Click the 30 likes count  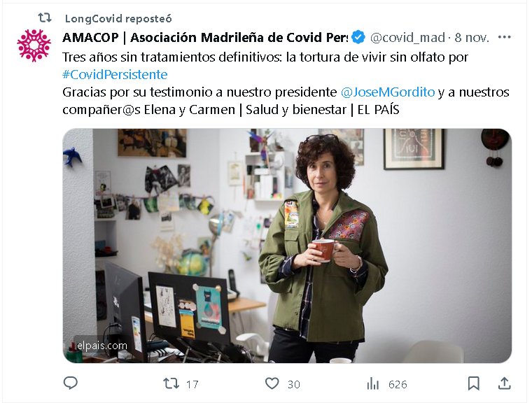point(294,384)
